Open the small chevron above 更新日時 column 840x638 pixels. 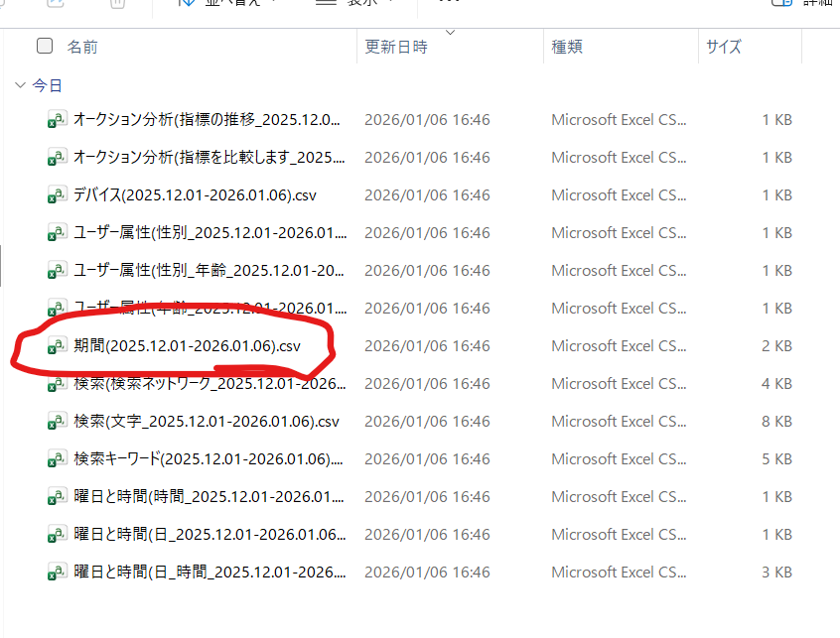coord(451,33)
